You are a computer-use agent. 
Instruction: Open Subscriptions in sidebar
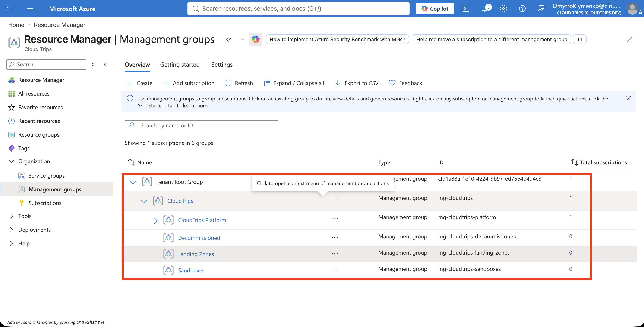pyautogui.click(x=45, y=203)
